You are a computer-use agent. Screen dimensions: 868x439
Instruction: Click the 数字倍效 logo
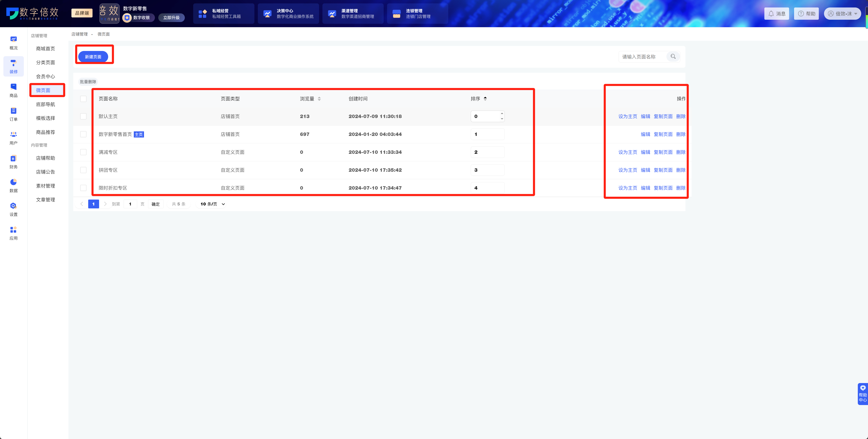pyautogui.click(x=32, y=13)
